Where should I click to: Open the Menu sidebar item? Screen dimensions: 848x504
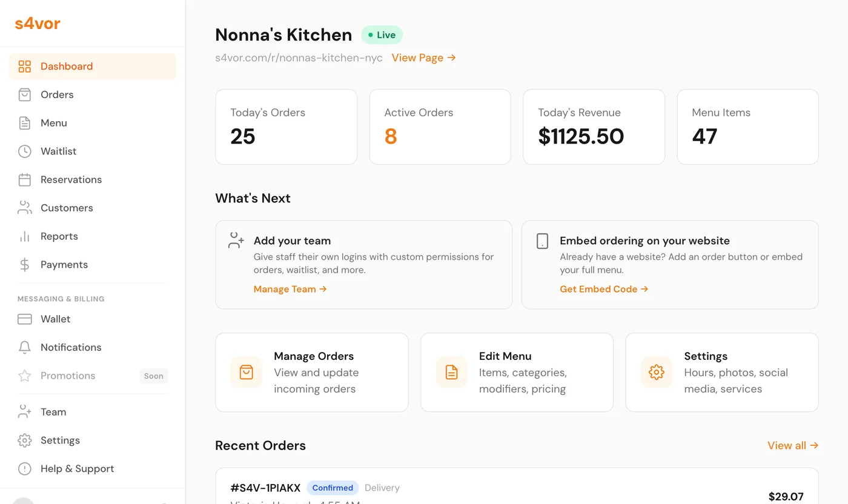(x=53, y=123)
